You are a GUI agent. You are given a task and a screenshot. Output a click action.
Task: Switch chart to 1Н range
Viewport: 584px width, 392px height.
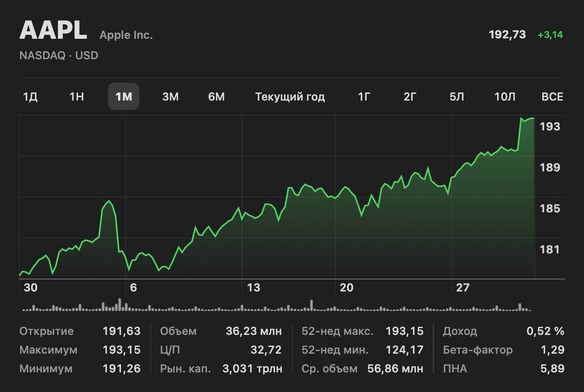76,97
